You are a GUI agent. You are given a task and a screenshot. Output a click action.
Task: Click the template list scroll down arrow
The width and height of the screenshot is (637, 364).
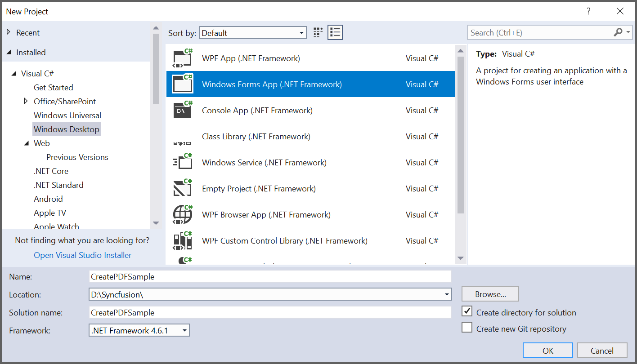tap(460, 258)
